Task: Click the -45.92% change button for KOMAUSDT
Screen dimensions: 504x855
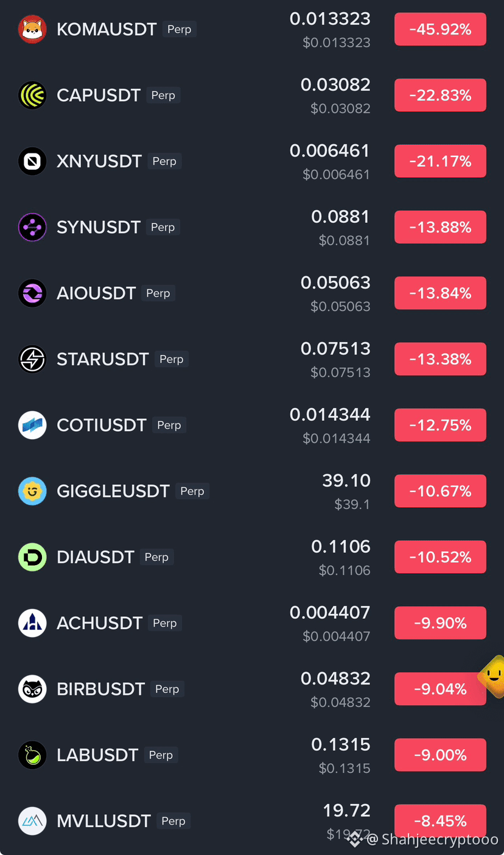Action: click(440, 29)
